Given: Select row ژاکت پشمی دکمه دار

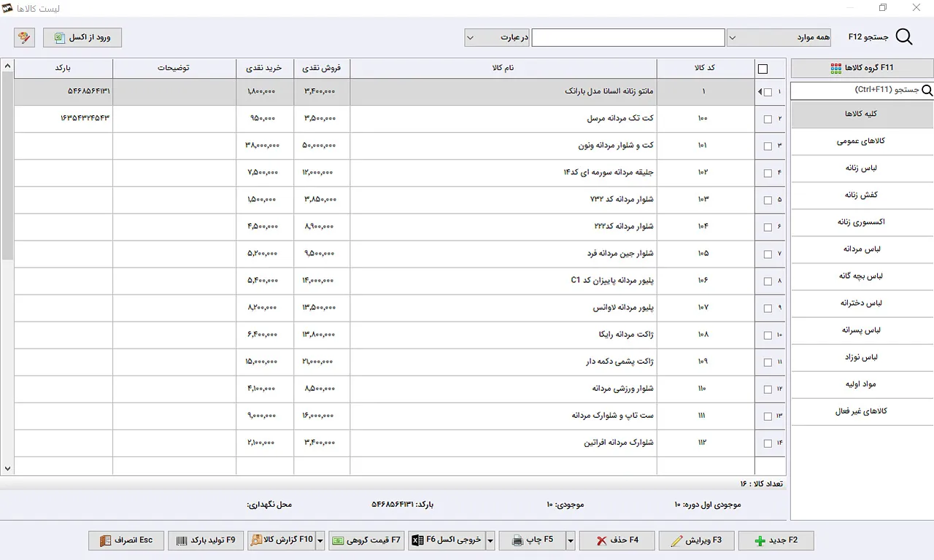Looking at the screenshot, I should tap(400, 362).
